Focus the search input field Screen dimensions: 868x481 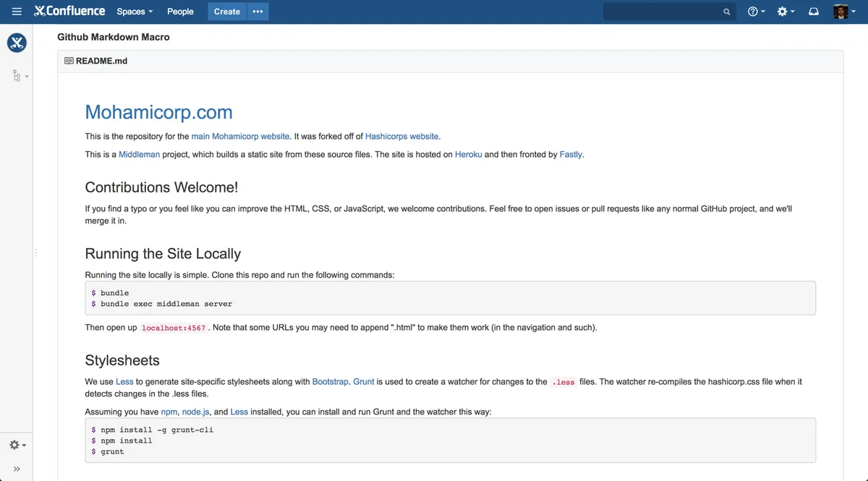coord(669,12)
